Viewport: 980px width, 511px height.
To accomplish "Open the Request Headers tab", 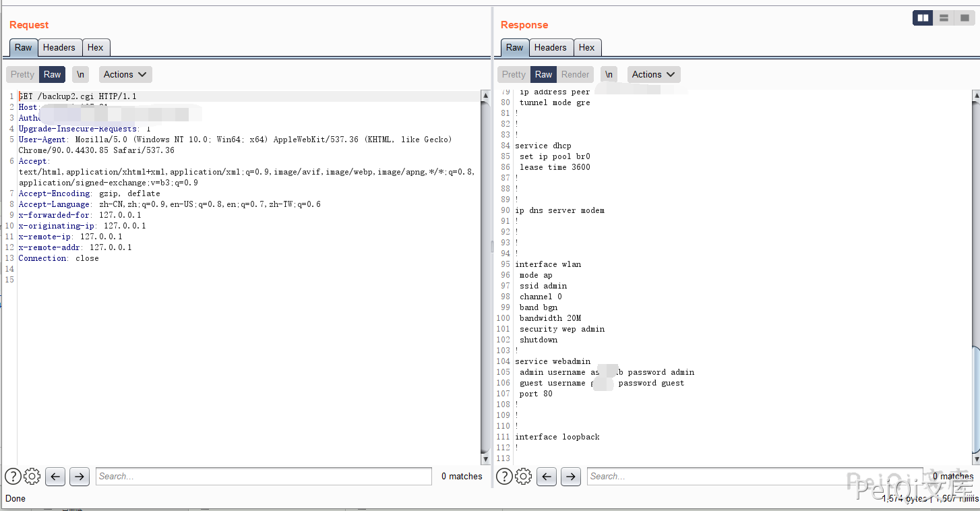I will [x=59, y=47].
